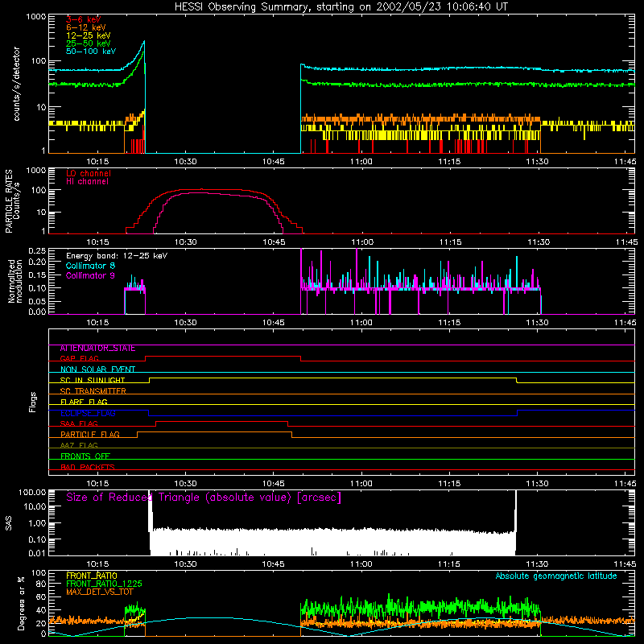Click the NON_SOLAR_EVENT flag label
The width and height of the screenshot is (644, 644).
[97, 369]
